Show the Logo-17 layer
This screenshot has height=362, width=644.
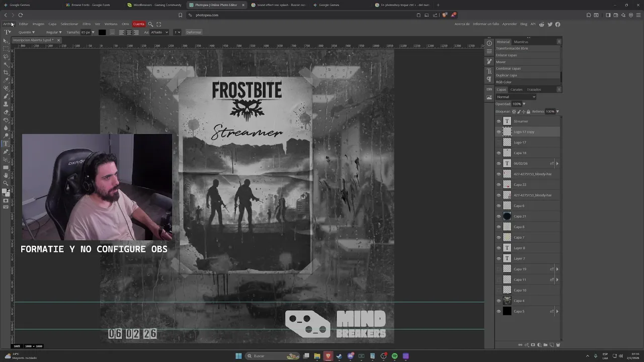pos(499,142)
